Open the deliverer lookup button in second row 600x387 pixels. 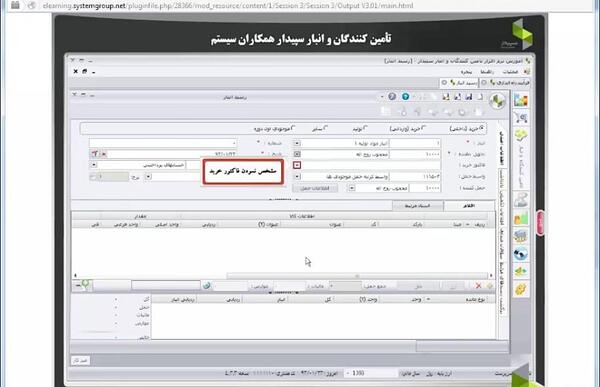click(297, 154)
